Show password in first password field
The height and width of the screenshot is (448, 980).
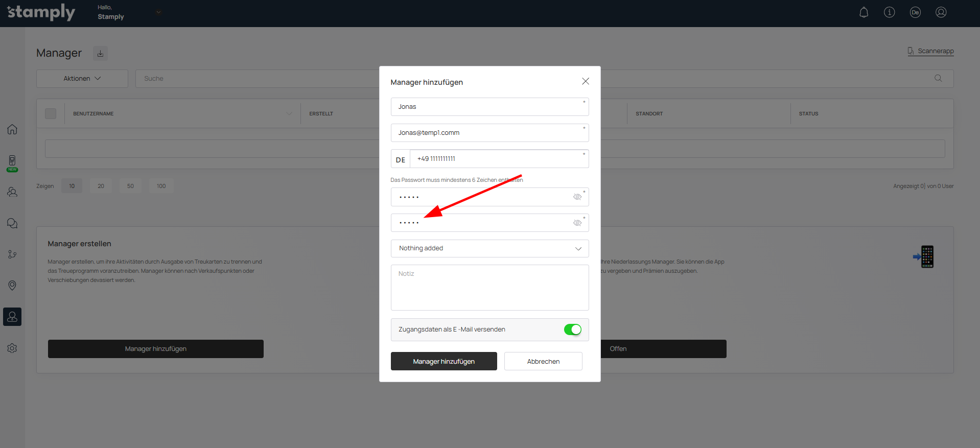577,197
